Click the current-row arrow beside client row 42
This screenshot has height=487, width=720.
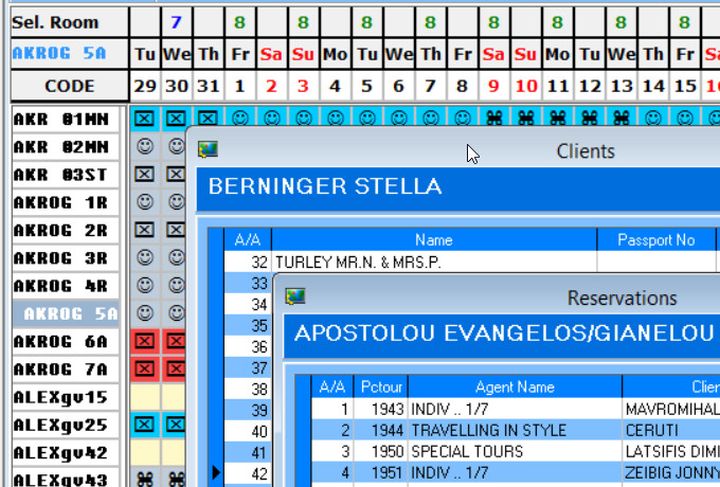pos(216,472)
